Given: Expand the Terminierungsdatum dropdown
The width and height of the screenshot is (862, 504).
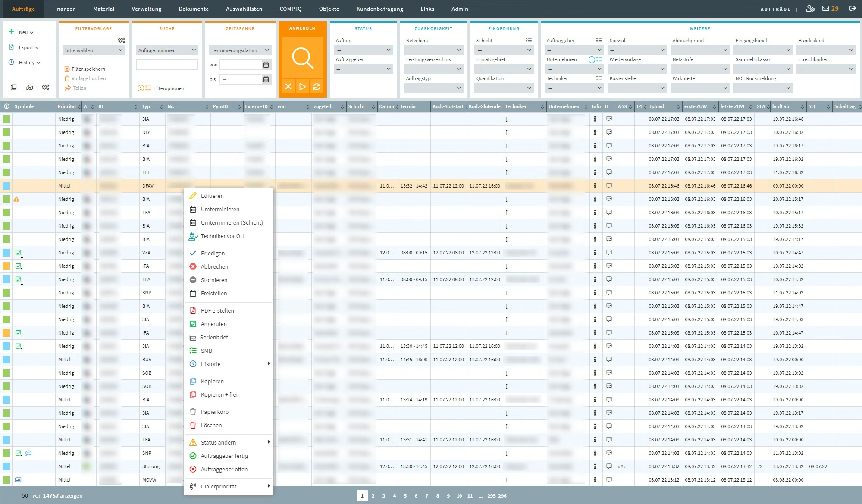Looking at the screenshot, I should click(240, 50).
